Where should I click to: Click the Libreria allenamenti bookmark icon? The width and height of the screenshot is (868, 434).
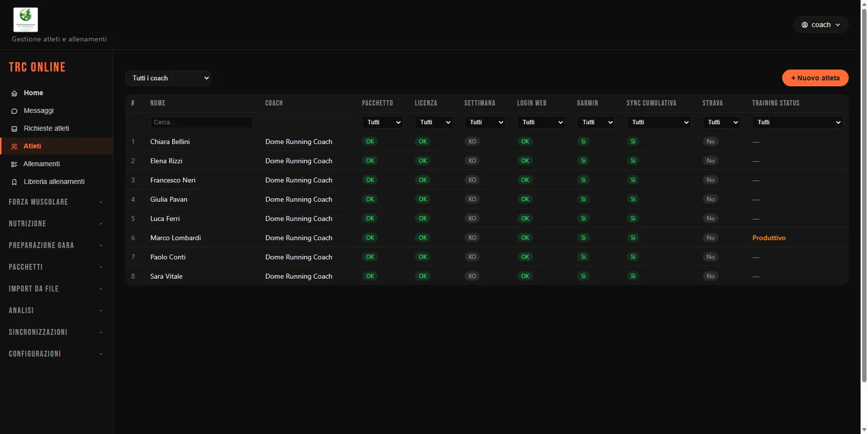point(14,182)
